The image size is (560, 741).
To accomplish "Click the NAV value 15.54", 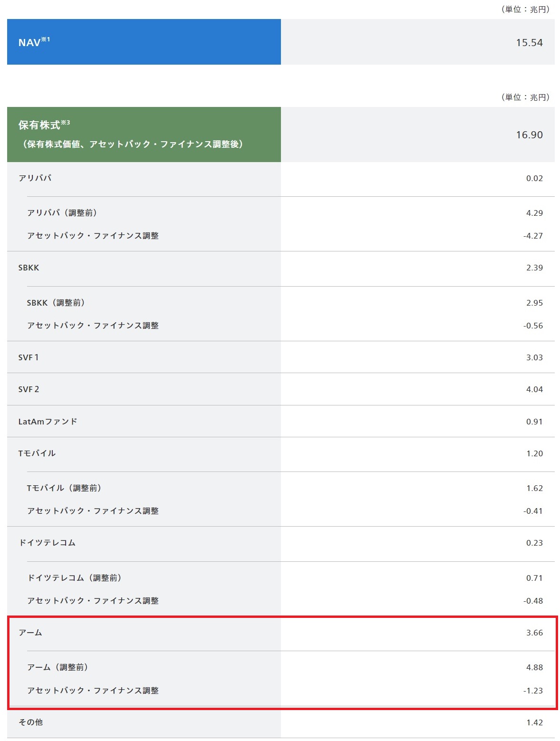I will tap(529, 43).
